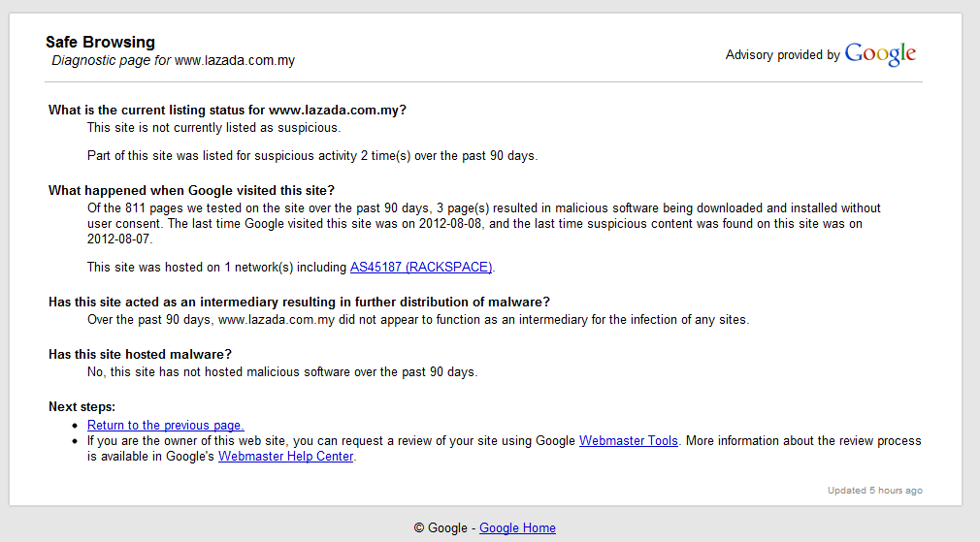Click the intermediary malware distribution question heading
Viewport: 980px width, 542px height.
pos(300,303)
